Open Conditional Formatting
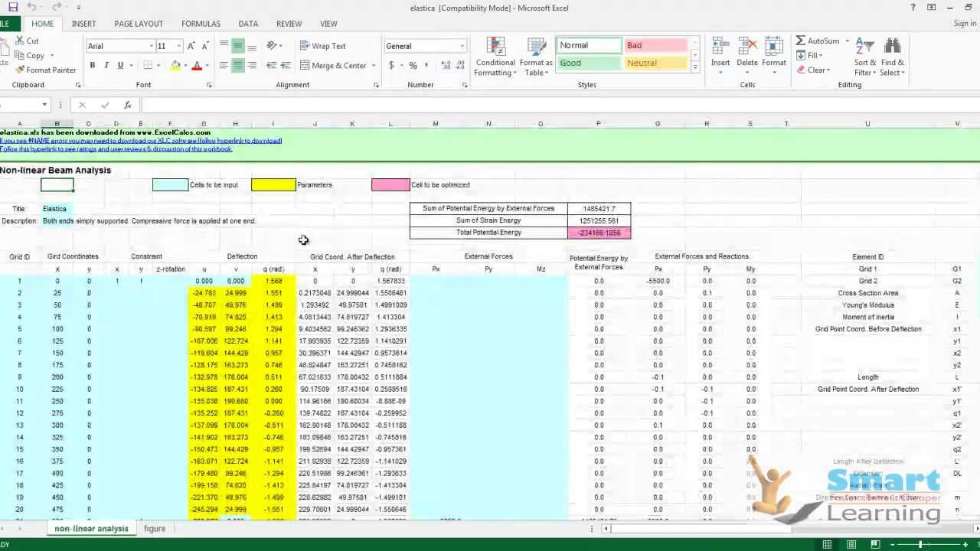Screen dimensions: 980x551 tap(495, 57)
